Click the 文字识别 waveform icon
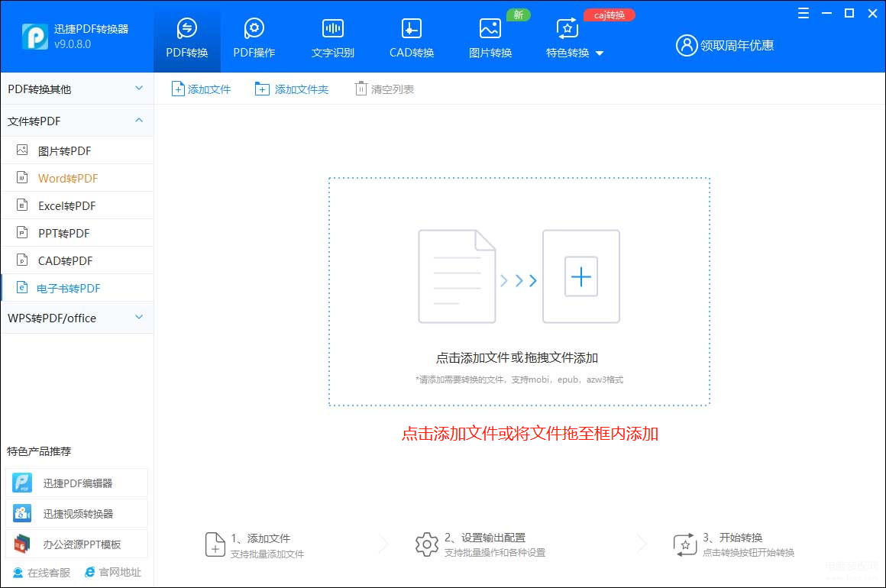Image resolution: width=886 pixels, height=588 pixels. coord(333,27)
